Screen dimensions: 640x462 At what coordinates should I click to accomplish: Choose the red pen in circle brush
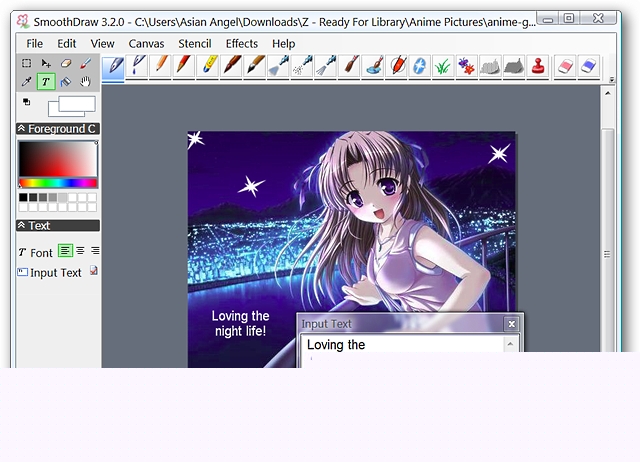397,66
